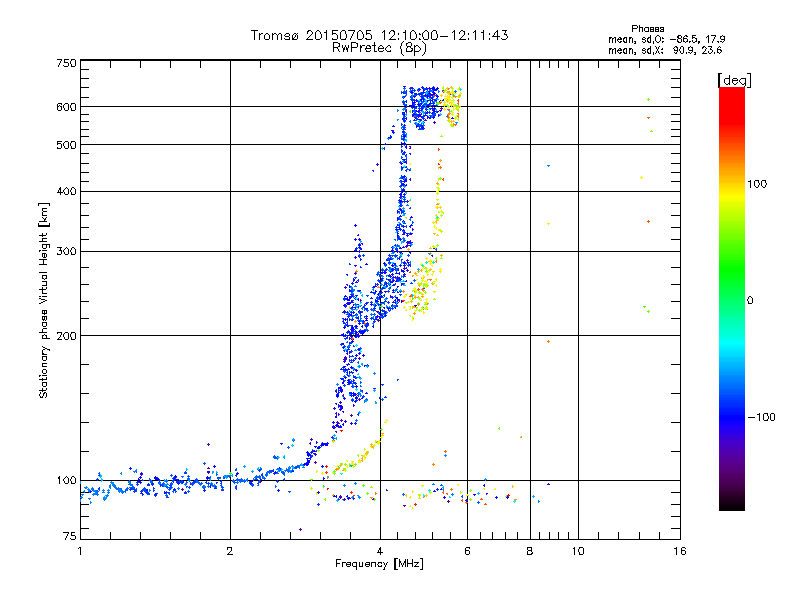Click the 'mean, sd,O: -86.5, 17.9' statistics line
Image resolution: width=800 pixels, height=600 pixels.
(x=666, y=39)
